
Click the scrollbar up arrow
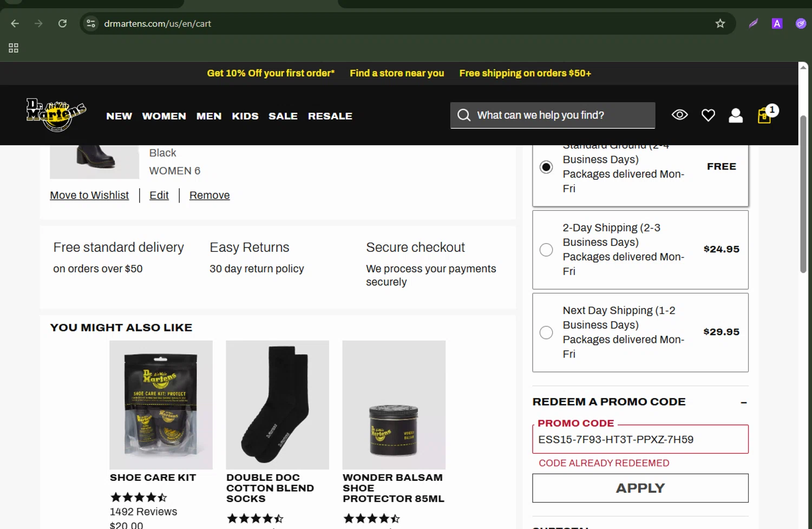click(803, 67)
